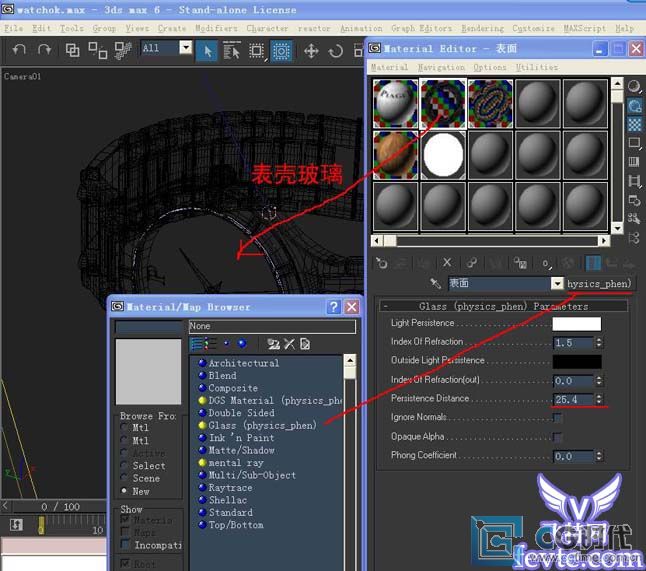Open Material Editor's Utilities menu
646x571 pixels.
[x=537, y=67]
